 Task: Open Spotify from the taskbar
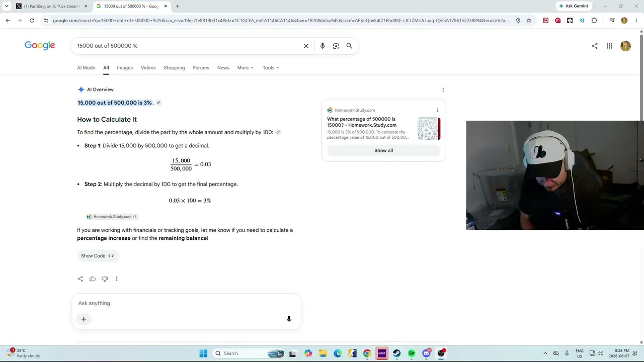tap(412, 353)
